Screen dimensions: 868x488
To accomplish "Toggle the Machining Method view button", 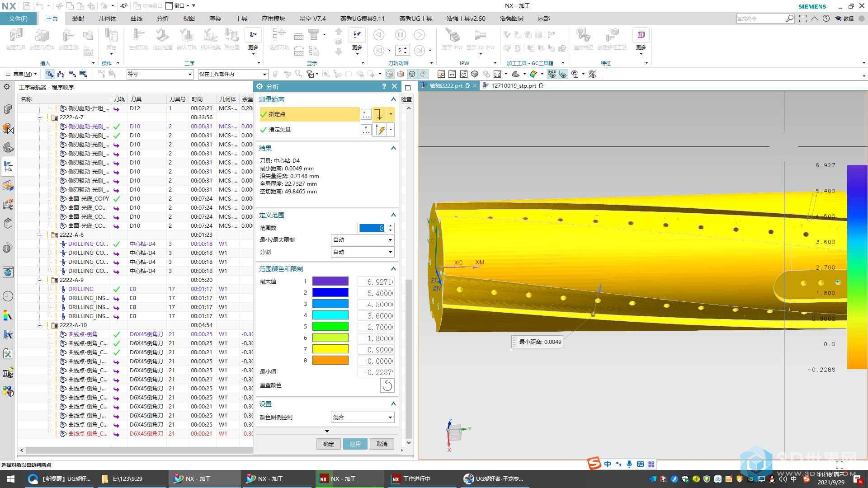I will pos(83,74).
